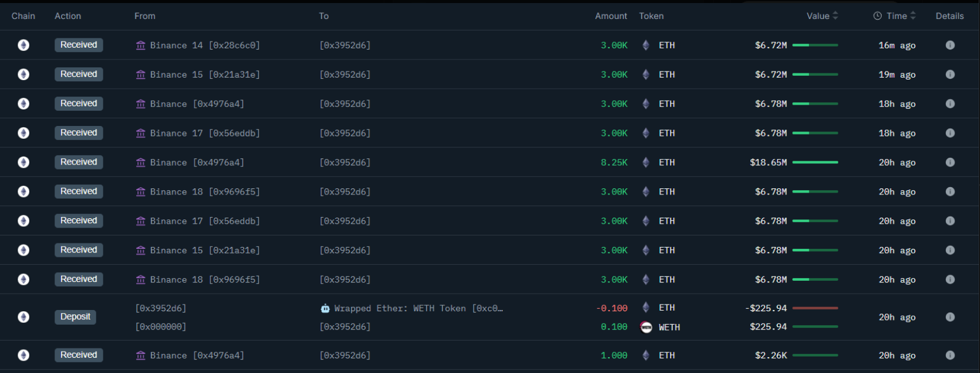Open info icon on Binance 17 18h ago row
The height and width of the screenshot is (373, 980).
tap(950, 133)
